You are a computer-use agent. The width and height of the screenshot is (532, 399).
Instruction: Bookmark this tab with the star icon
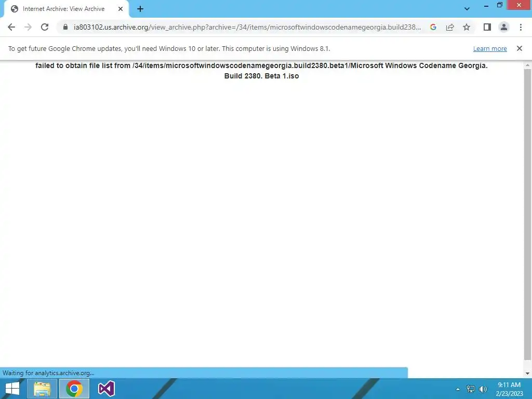pyautogui.click(x=467, y=27)
